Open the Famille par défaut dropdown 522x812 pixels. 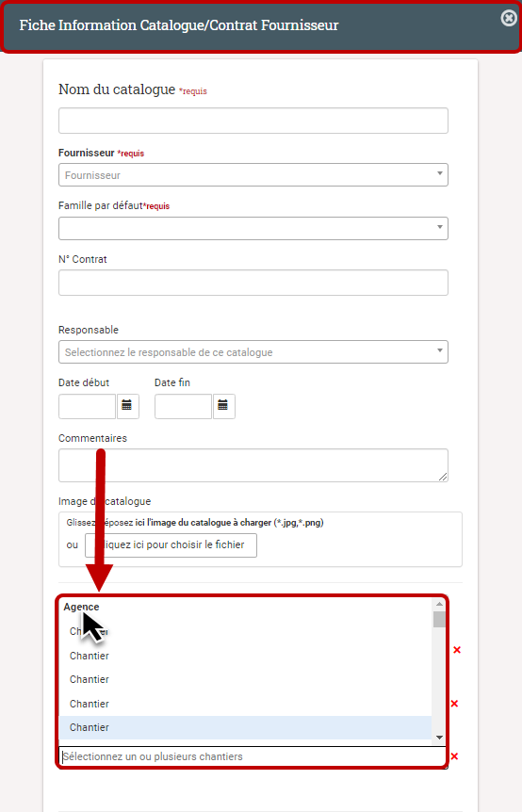pyautogui.click(x=253, y=228)
